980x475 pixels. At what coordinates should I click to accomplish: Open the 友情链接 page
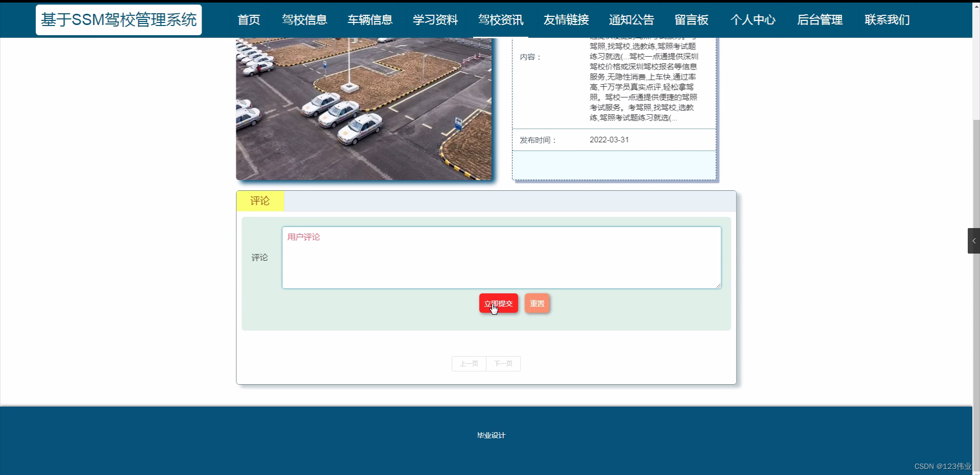(x=566, y=20)
